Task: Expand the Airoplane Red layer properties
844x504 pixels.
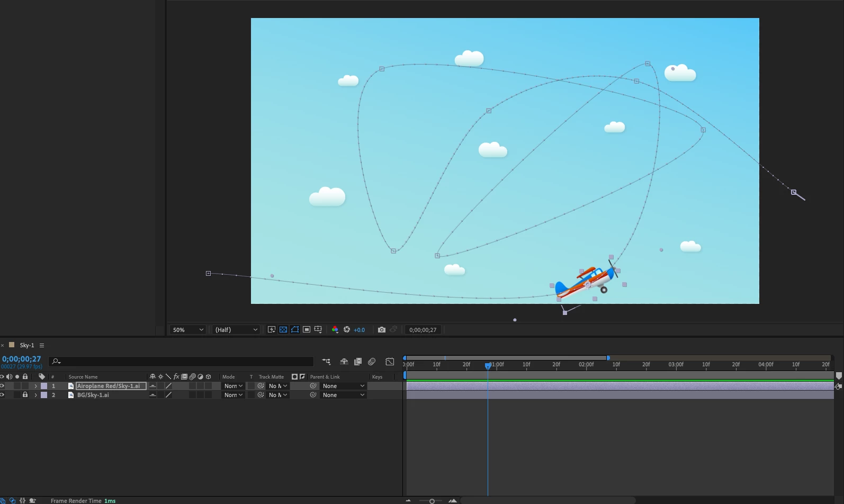Action: pyautogui.click(x=36, y=386)
